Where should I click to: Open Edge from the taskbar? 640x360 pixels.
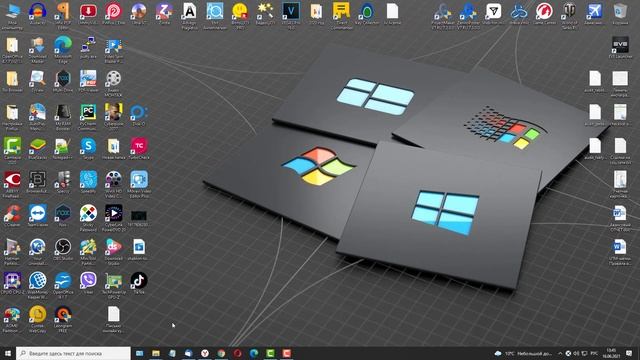pyautogui.click(x=254, y=353)
